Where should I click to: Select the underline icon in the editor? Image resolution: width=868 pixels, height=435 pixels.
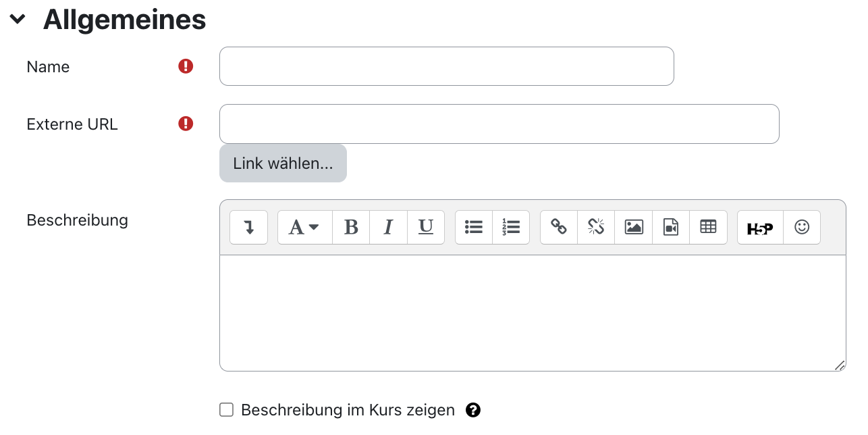click(x=425, y=227)
